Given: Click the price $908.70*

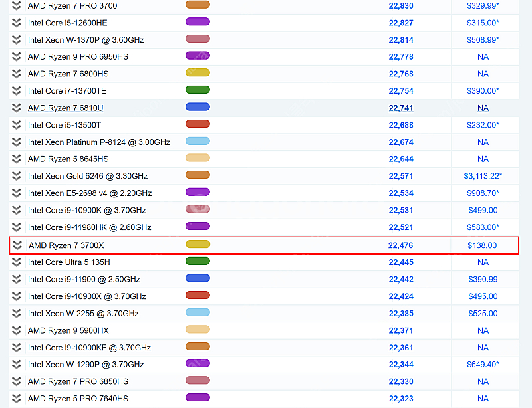Looking at the screenshot, I should (x=483, y=193).
